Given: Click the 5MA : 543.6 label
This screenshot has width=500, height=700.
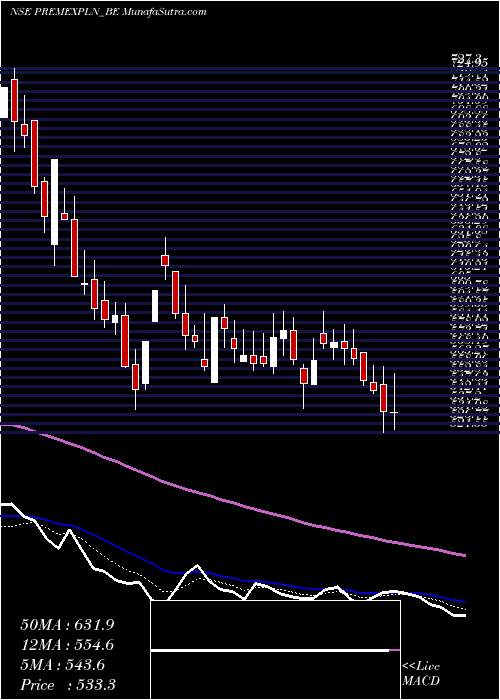Looking at the screenshot, I should point(63,665).
